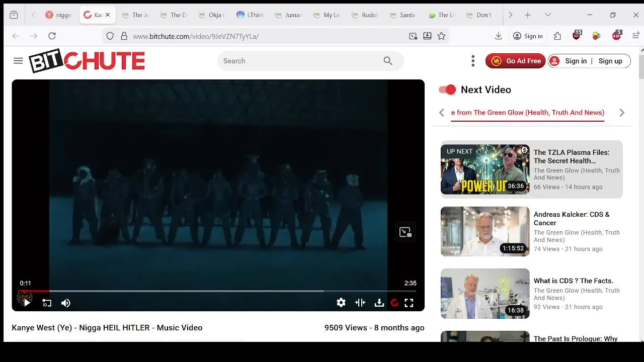Click 'The Past Is Prologue: Why' title
The height and width of the screenshot is (362, 644).
pyautogui.click(x=576, y=338)
